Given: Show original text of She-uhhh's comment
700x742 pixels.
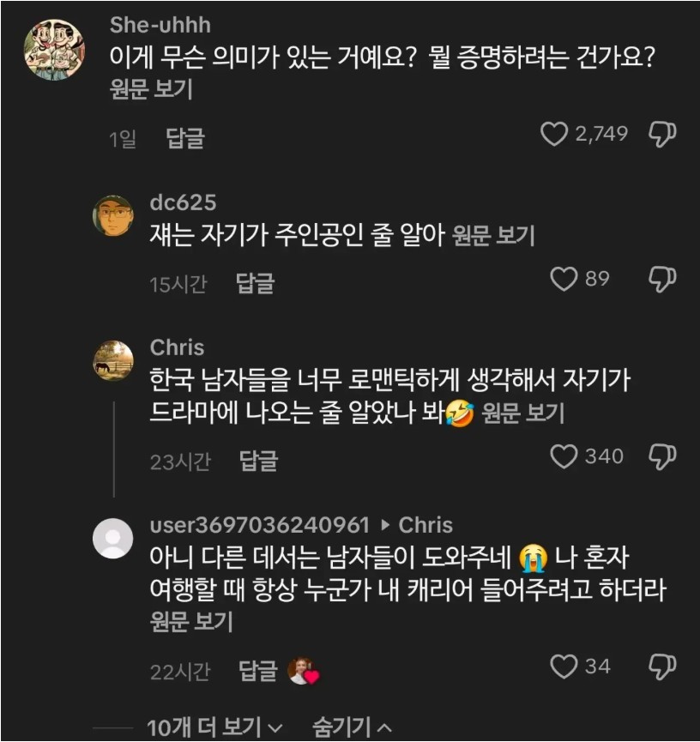Looking at the screenshot, I should [x=151, y=89].
